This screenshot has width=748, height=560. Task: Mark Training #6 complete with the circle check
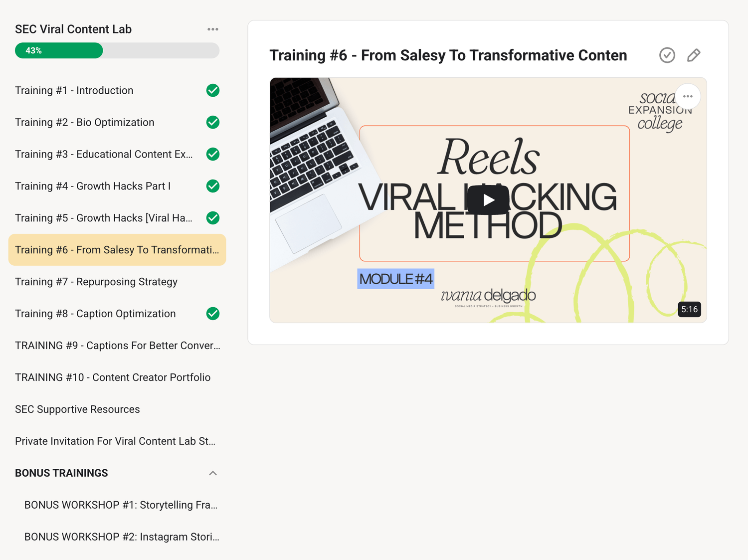pyautogui.click(x=667, y=55)
